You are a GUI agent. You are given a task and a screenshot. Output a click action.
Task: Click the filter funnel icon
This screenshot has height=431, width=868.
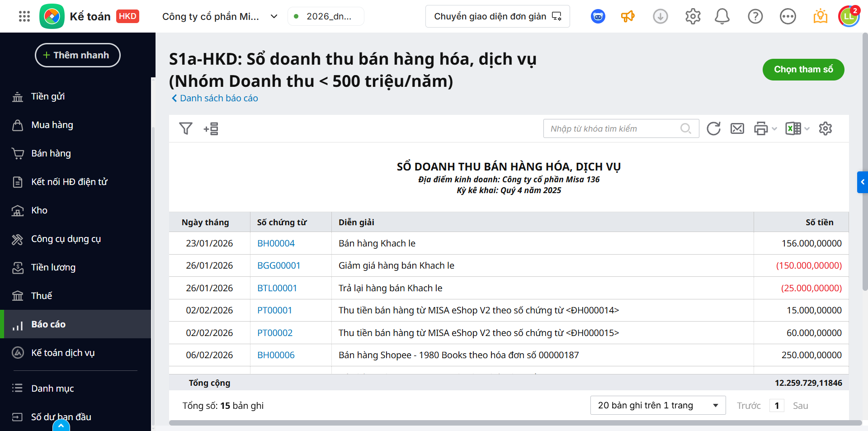[185, 129]
